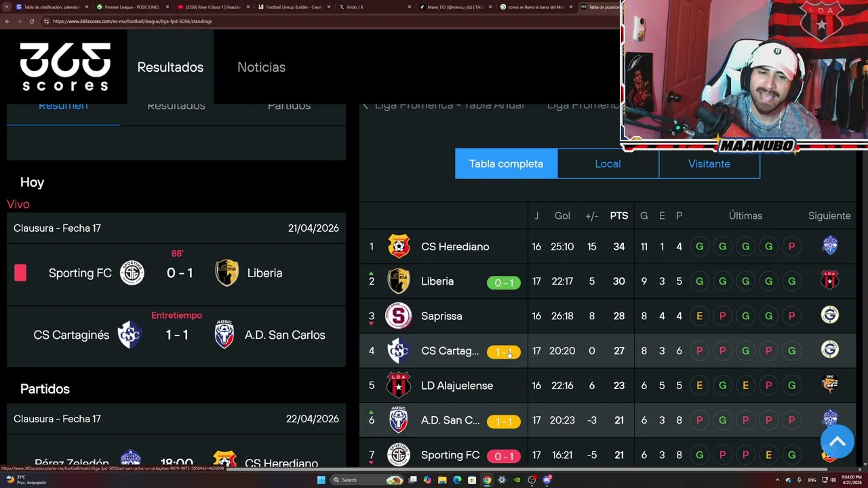
Task: Click the Siguiente column header
Action: pyautogui.click(x=829, y=216)
